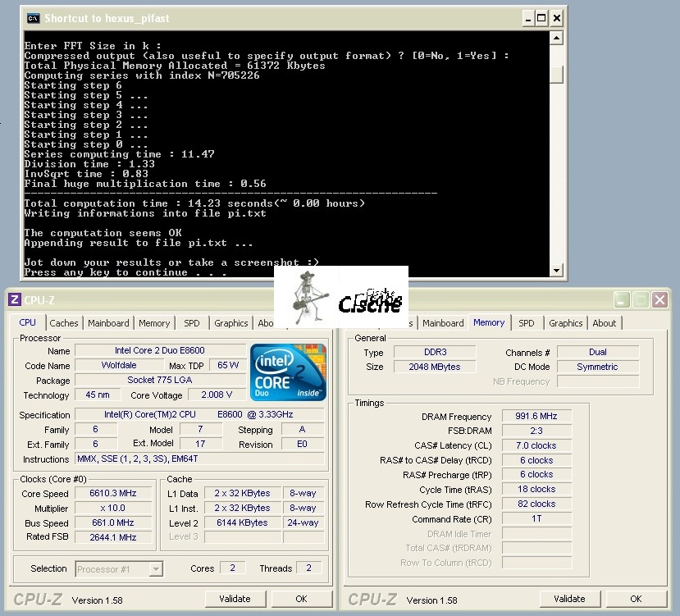This screenshot has height=616, width=680.
Task: Close the hexus_pifast console window
Action: tap(557, 18)
